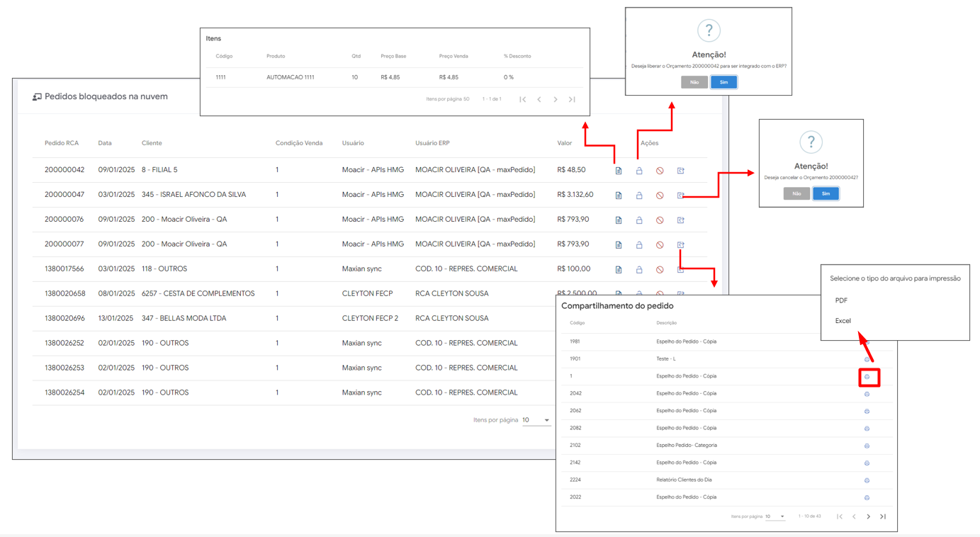This screenshot has width=980, height=537.
Task: Click the red-highlighted print icon for code 1
Action: pos(867,377)
